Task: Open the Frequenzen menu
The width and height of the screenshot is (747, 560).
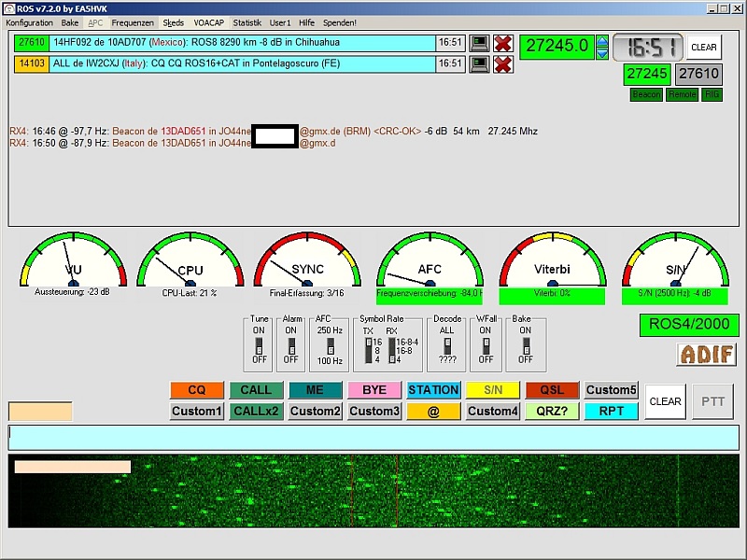Action: [133, 21]
